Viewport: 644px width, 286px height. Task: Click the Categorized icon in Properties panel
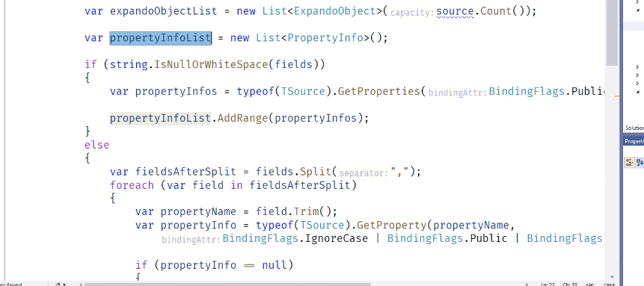tap(629, 163)
